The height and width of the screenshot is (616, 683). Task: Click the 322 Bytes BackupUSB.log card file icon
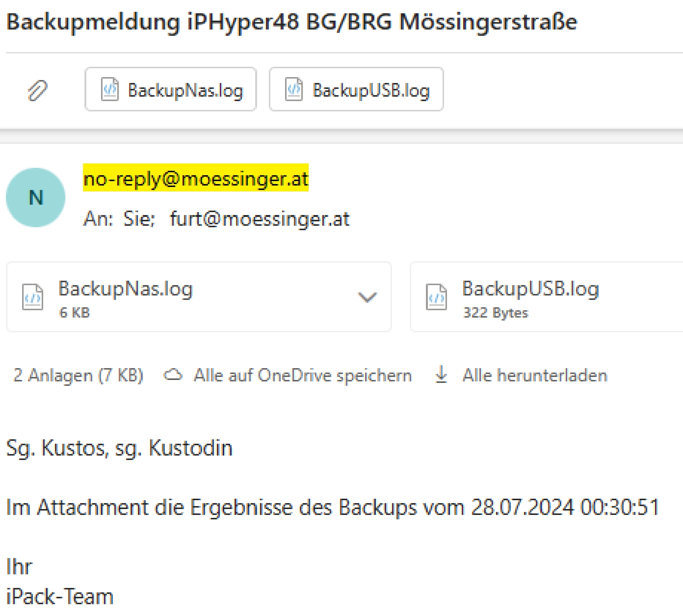pos(436,297)
